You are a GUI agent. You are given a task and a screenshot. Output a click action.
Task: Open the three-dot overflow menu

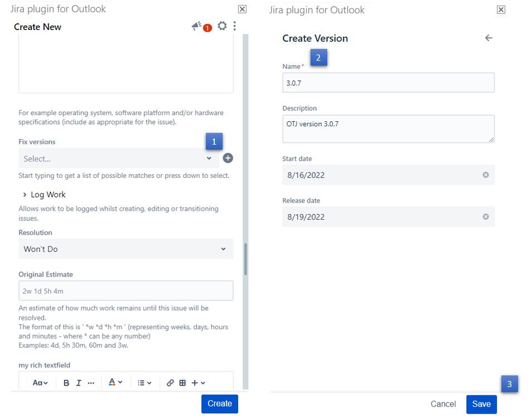click(235, 26)
